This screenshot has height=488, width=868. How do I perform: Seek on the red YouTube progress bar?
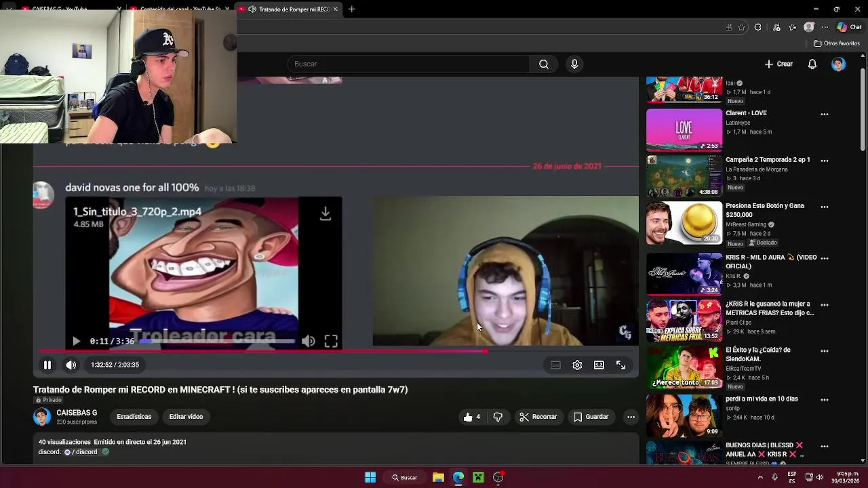pos(336,351)
